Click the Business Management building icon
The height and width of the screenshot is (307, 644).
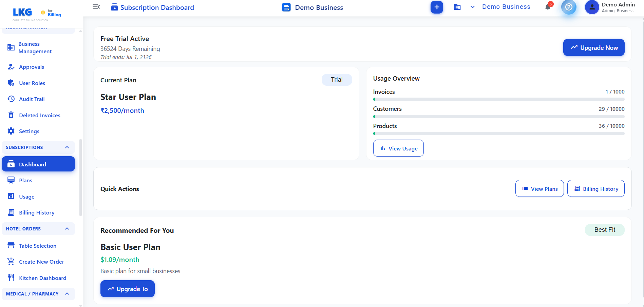[x=11, y=47]
